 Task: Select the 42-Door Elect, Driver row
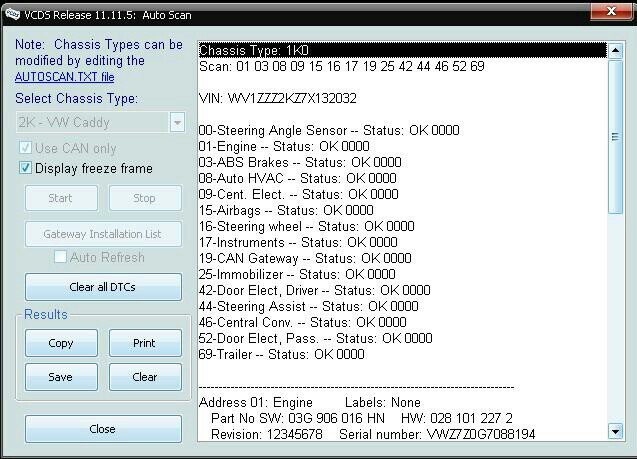click(x=403, y=290)
